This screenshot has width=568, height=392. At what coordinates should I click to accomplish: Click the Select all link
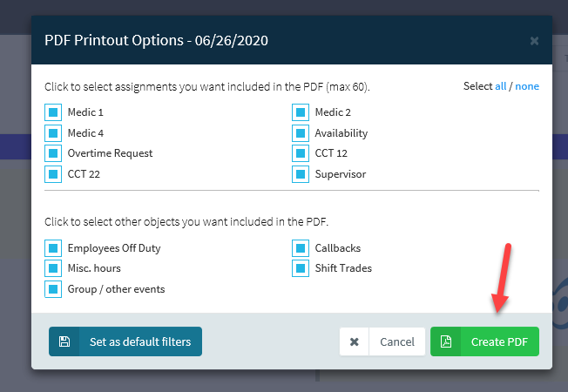pos(500,87)
